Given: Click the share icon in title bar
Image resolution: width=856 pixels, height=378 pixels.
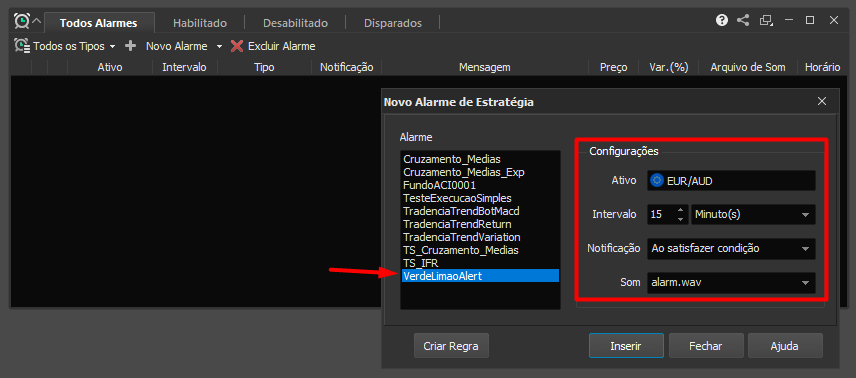Looking at the screenshot, I should (x=742, y=21).
